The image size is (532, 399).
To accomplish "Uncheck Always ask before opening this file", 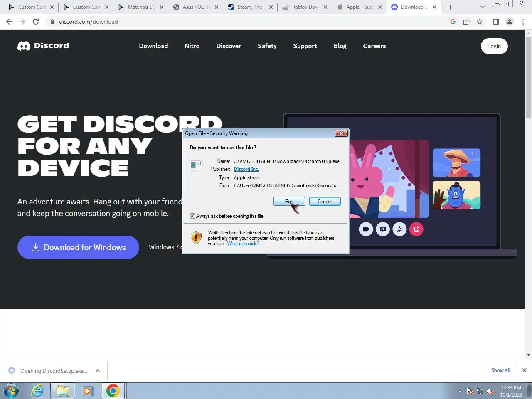I will (192, 216).
